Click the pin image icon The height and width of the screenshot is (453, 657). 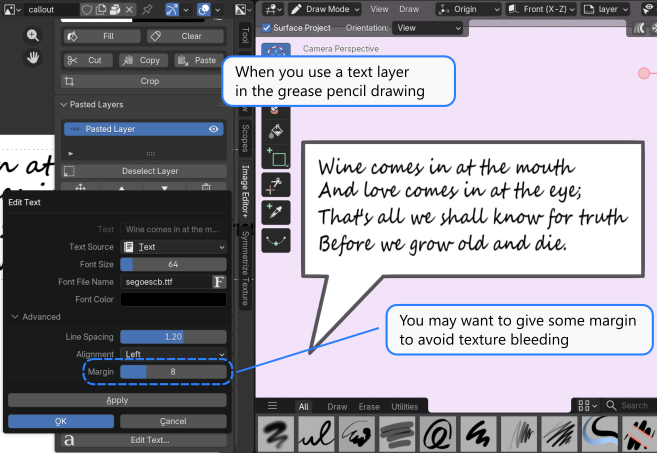point(148,9)
